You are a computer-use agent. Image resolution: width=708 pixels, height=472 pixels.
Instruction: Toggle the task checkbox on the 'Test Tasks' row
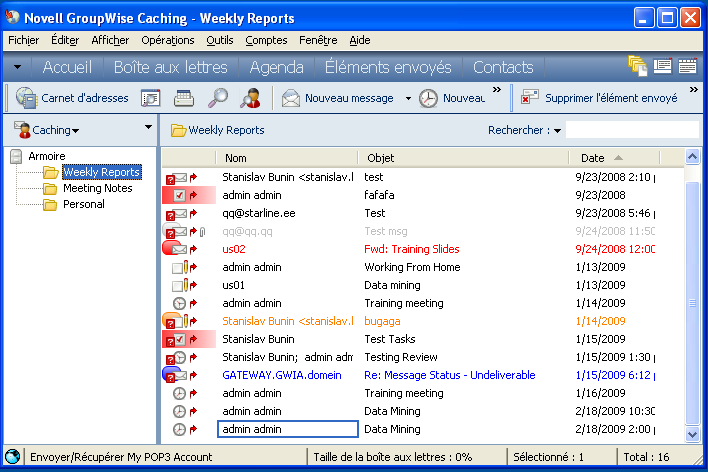tap(179, 339)
